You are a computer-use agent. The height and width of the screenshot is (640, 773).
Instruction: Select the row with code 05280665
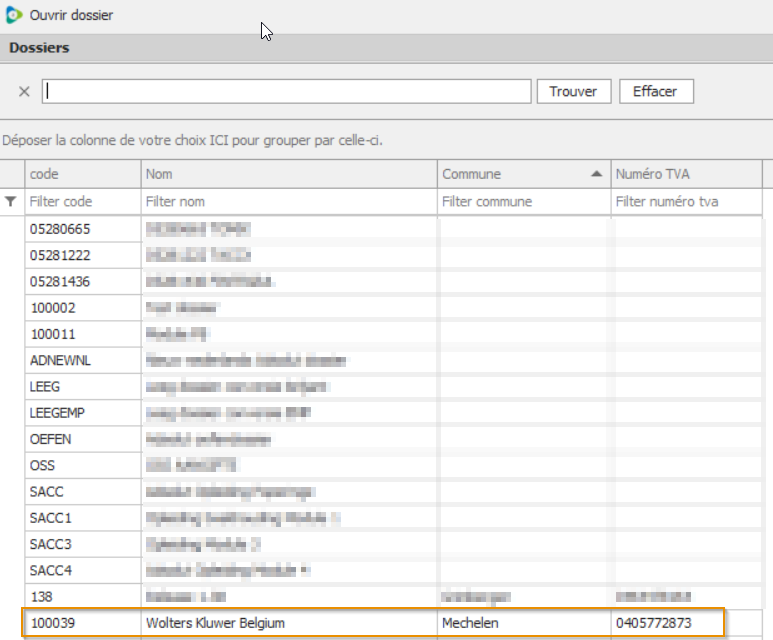tap(393, 229)
